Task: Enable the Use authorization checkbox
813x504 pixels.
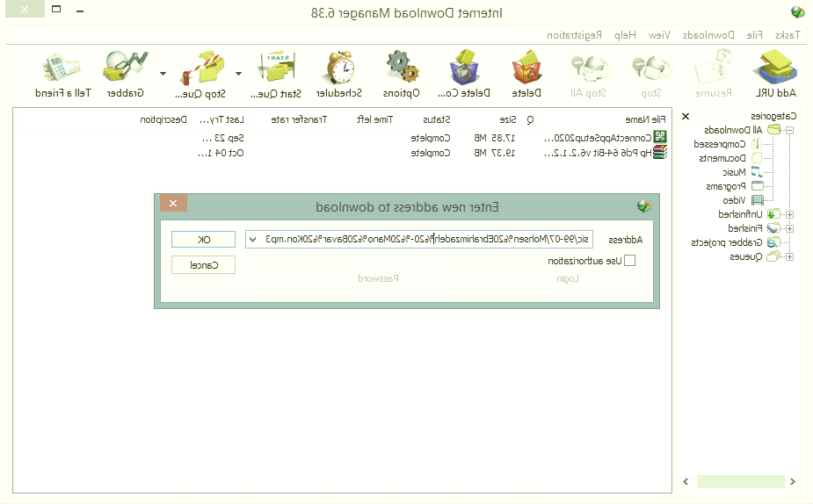Action: click(x=629, y=261)
